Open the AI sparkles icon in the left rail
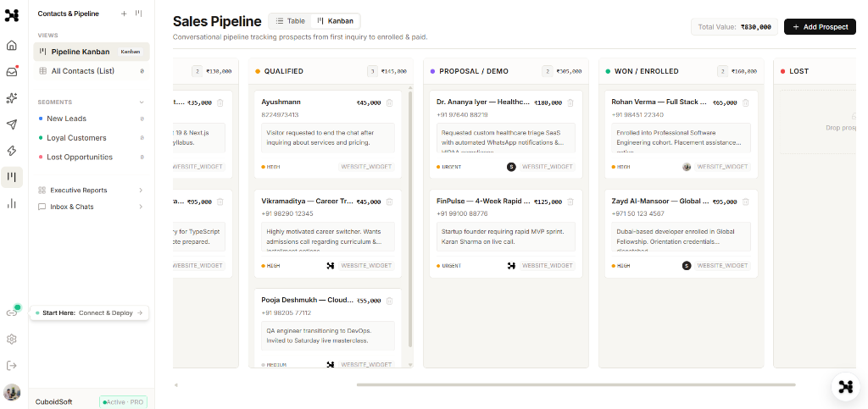This screenshot has width=868, height=409. click(x=12, y=98)
